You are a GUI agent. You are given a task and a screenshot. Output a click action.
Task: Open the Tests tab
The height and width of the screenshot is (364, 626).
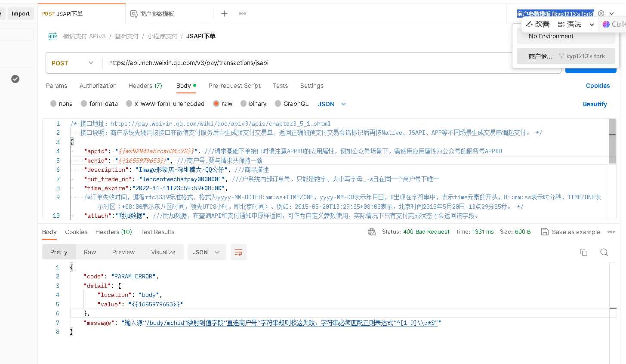(280, 86)
